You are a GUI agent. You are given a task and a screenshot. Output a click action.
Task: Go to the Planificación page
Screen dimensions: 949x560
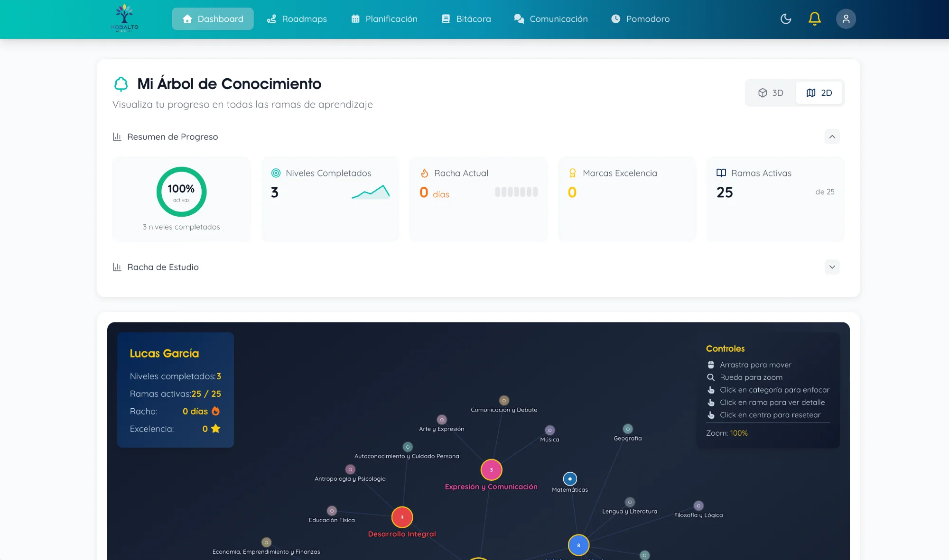(x=384, y=19)
